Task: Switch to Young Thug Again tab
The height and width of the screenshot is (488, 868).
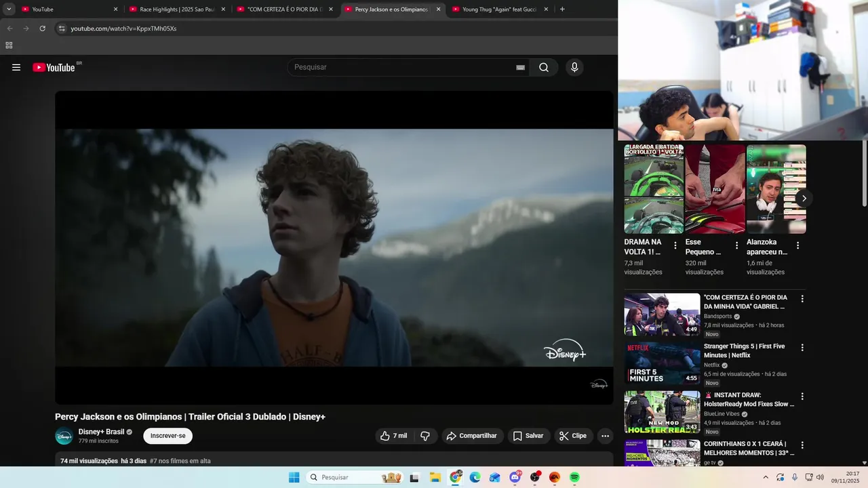Action: coord(500,9)
